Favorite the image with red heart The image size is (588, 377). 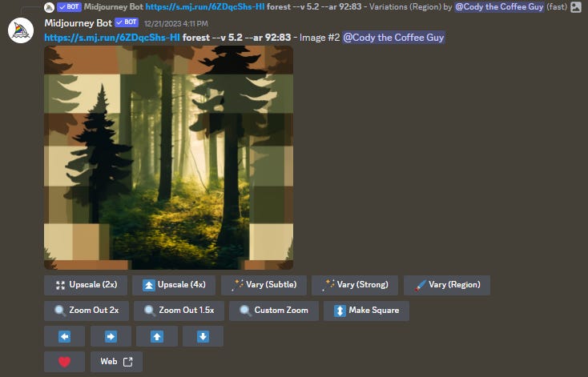pos(65,362)
